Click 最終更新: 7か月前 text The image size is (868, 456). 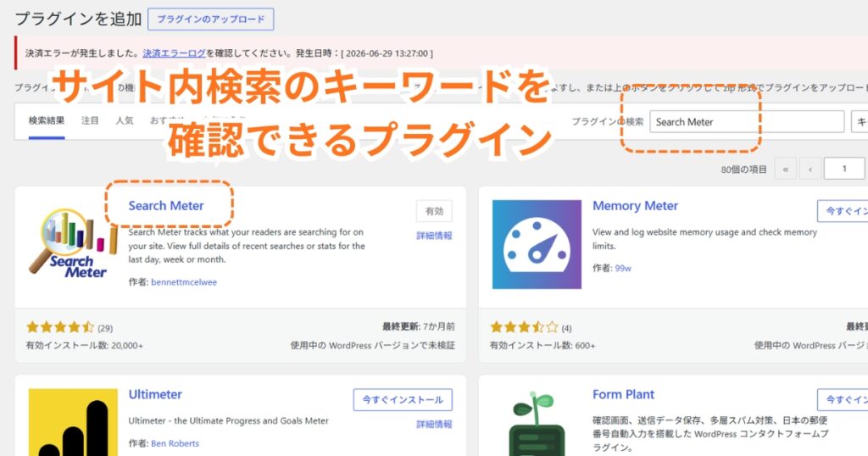point(418,326)
